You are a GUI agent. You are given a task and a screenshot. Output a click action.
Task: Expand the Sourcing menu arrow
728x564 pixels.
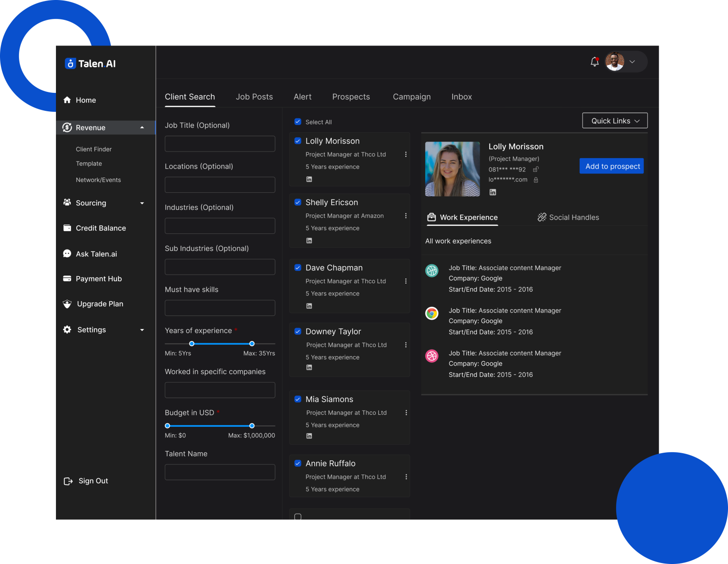(x=142, y=203)
